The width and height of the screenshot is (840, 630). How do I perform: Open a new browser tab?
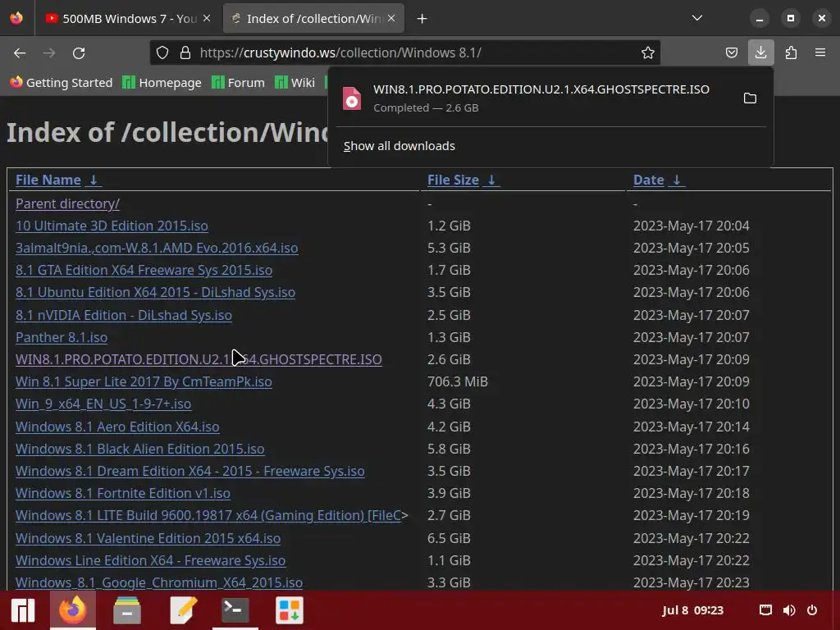tap(422, 19)
